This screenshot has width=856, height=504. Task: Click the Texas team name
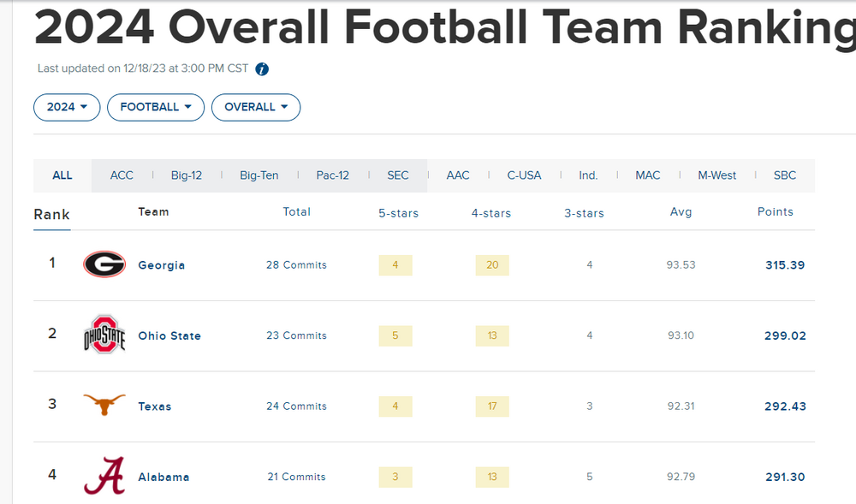(x=155, y=406)
